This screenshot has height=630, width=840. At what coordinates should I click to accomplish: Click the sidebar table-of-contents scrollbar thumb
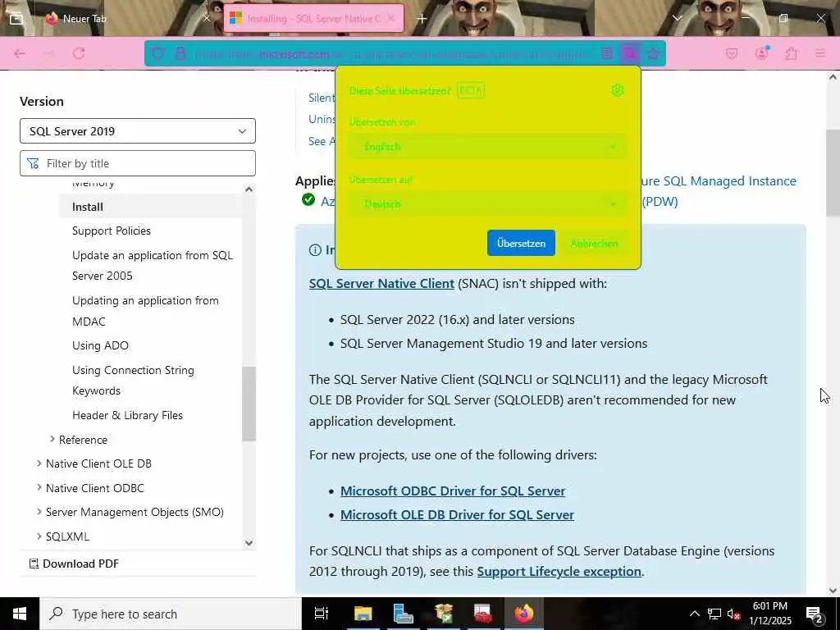(249, 404)
